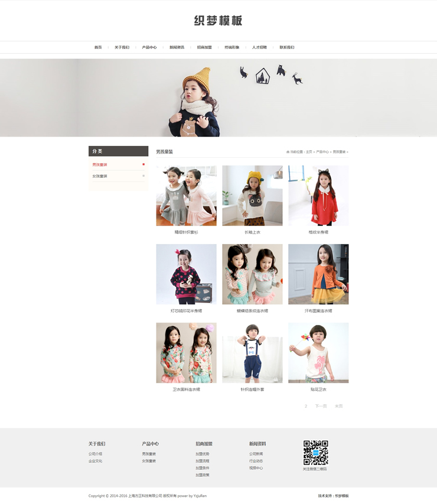Choose the 女孩童装 category in the sidebar

pos(100,176)
